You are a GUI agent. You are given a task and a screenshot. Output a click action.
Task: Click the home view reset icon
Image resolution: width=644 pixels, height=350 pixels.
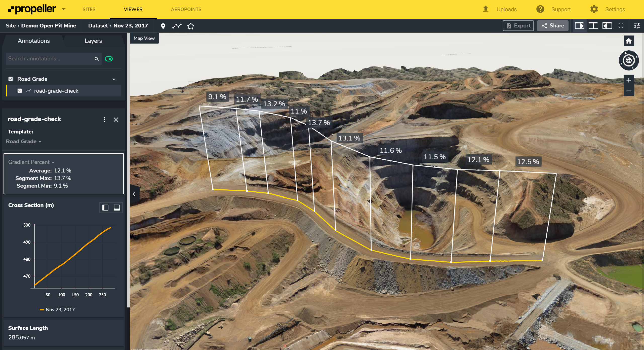click(x=628, y=41)
